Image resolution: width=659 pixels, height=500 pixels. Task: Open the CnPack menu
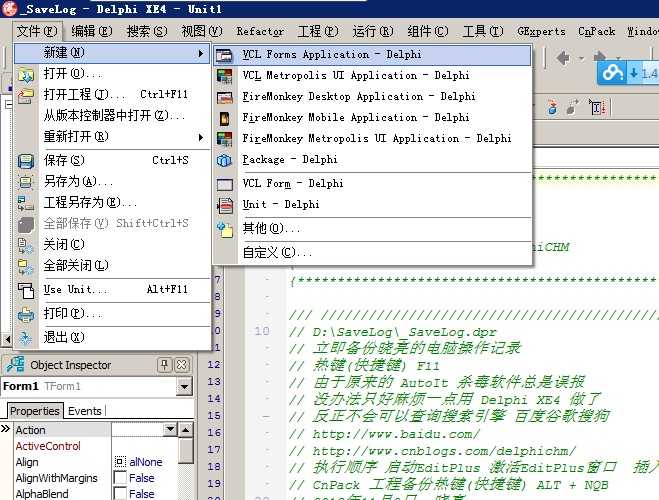click(596, 31)
